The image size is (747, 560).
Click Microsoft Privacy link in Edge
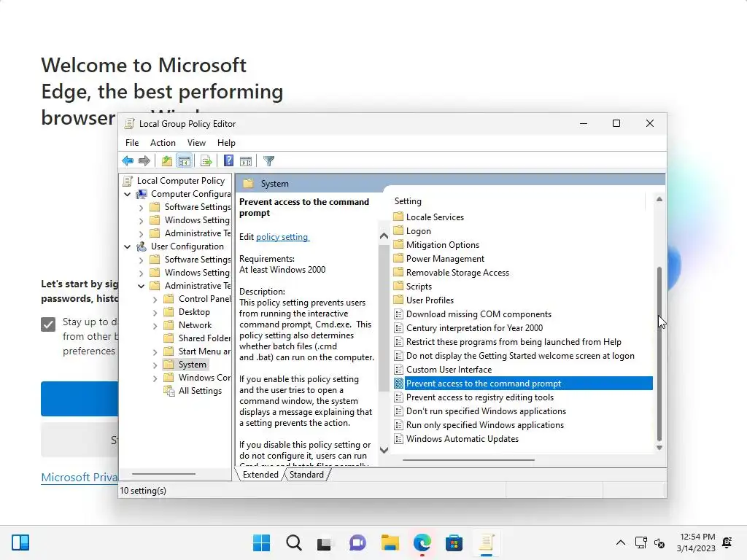[79, 477]
